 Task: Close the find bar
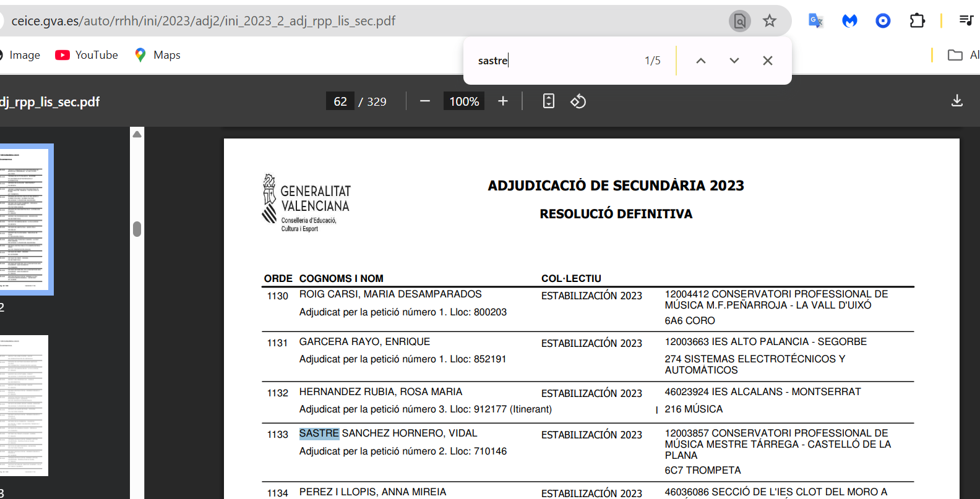pos(768,61)
